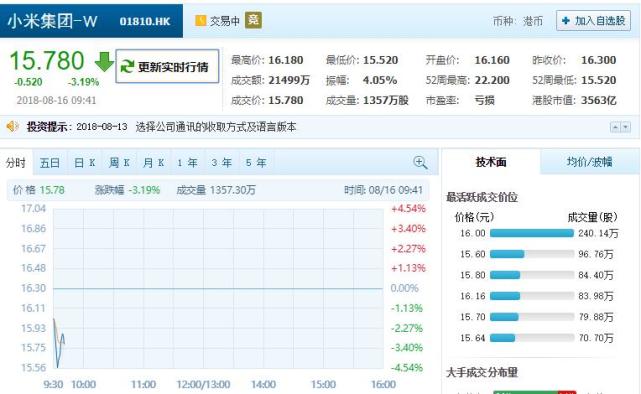The height and width of the screenshot is (394, 641).
Task: Click the 昨收价 value 16.300
Action: tap(598, 60)
